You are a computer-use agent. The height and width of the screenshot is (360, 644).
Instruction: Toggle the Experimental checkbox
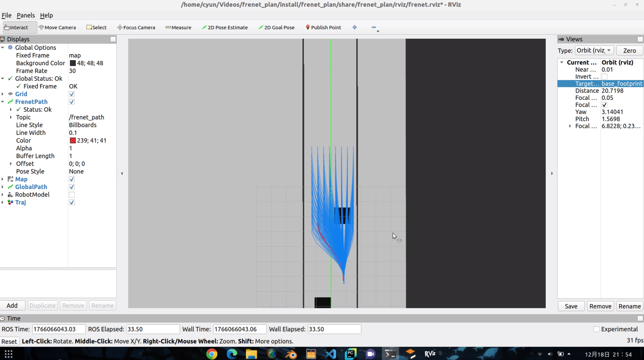[596, 329]
